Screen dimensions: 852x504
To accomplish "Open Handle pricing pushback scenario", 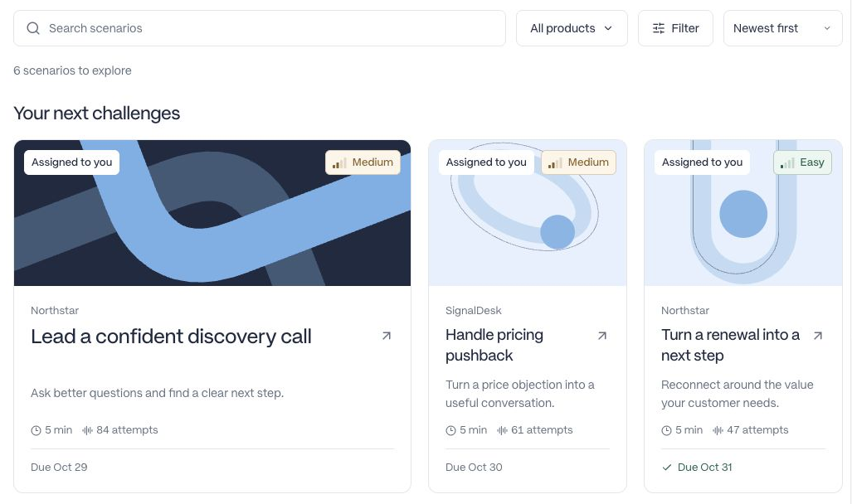I will 494,345.
